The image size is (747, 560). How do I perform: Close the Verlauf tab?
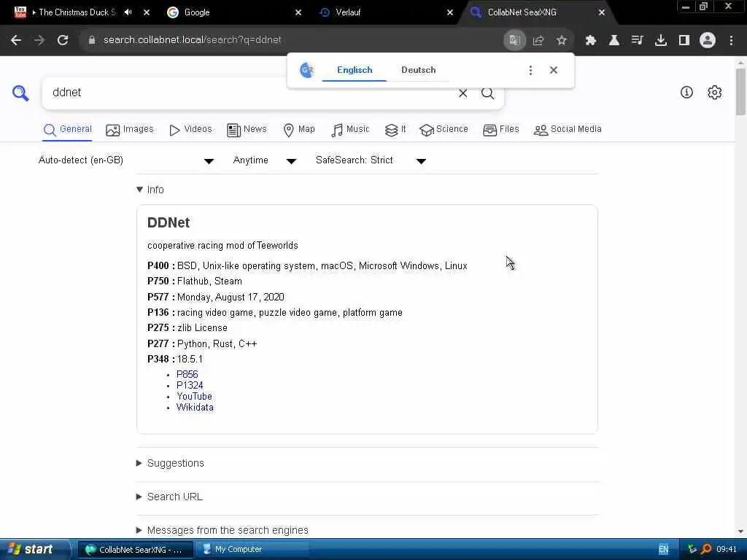pos(449,12)
